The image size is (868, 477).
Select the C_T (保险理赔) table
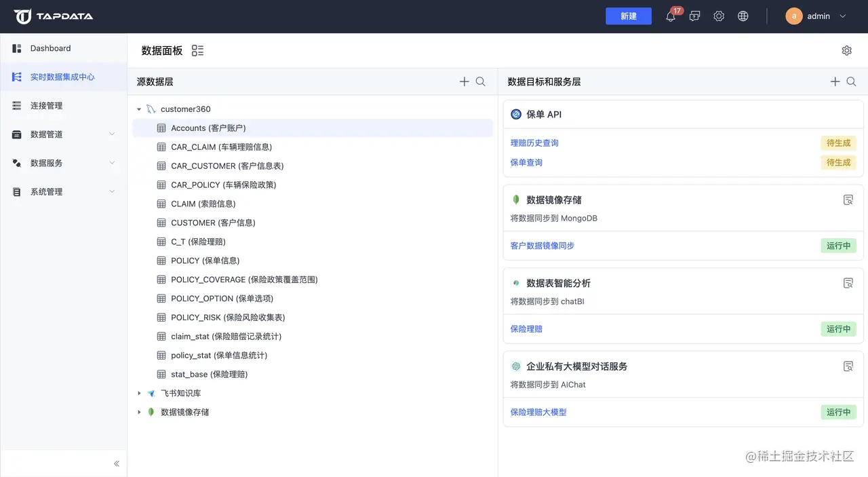click(x=313, y=242)
